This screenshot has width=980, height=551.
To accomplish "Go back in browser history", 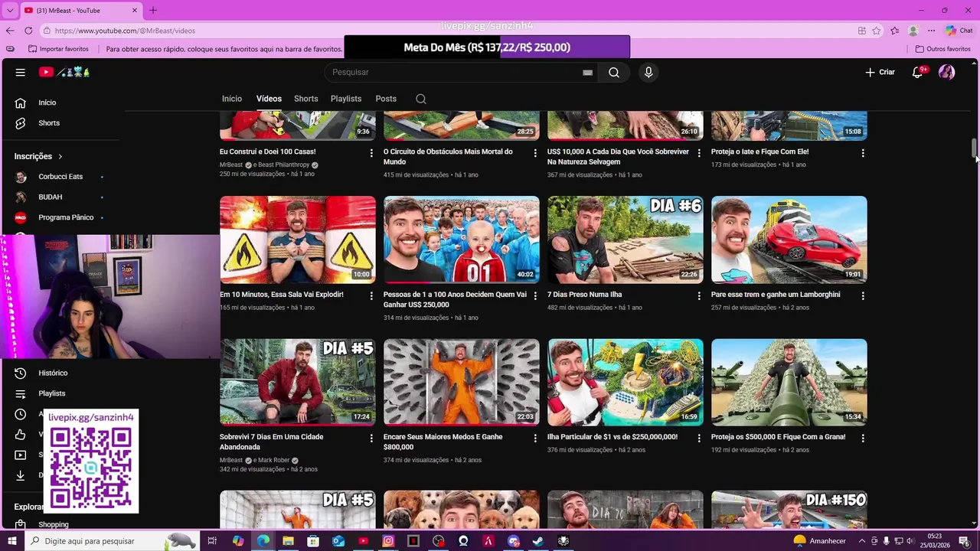I will click(9, 31).
